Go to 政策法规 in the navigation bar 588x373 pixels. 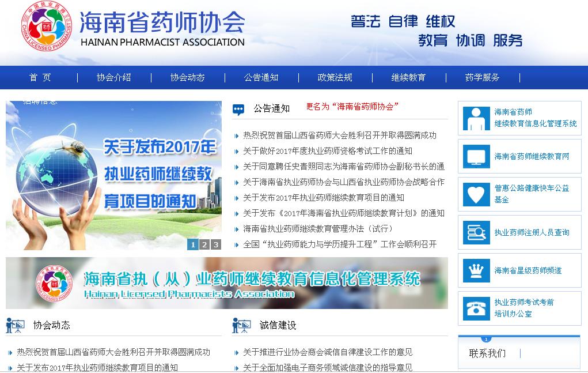point(335,78)
